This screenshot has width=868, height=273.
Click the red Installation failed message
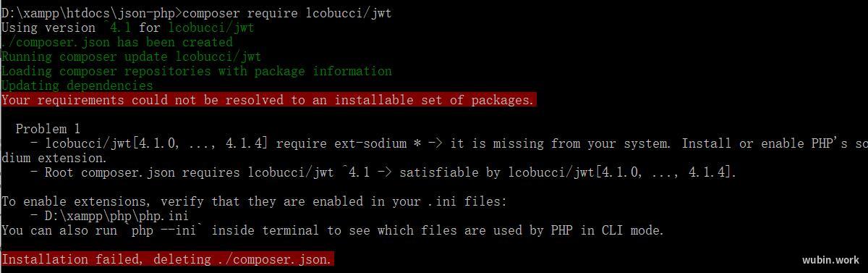168,259
